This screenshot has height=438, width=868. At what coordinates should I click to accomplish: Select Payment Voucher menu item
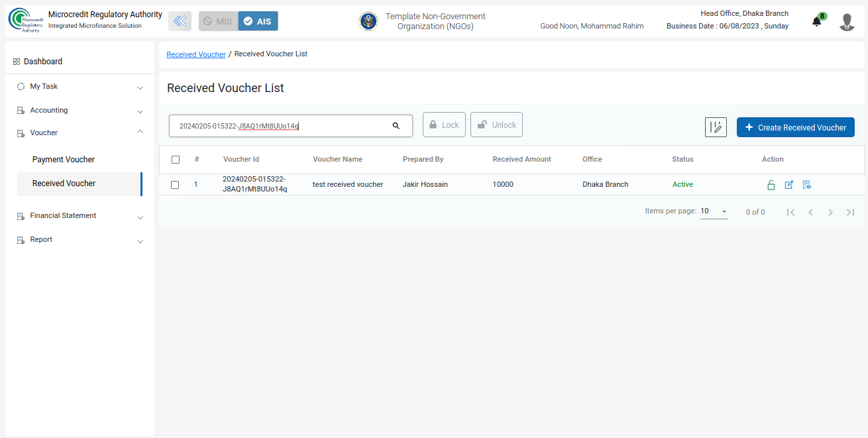64,160
